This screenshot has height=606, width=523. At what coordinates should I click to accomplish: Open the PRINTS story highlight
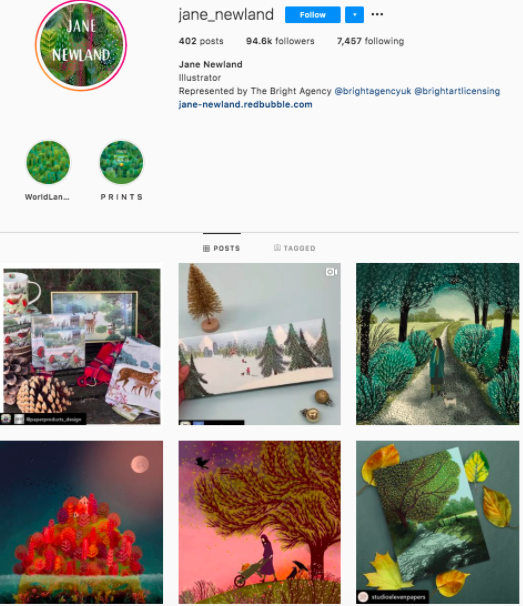click(121, 162)
